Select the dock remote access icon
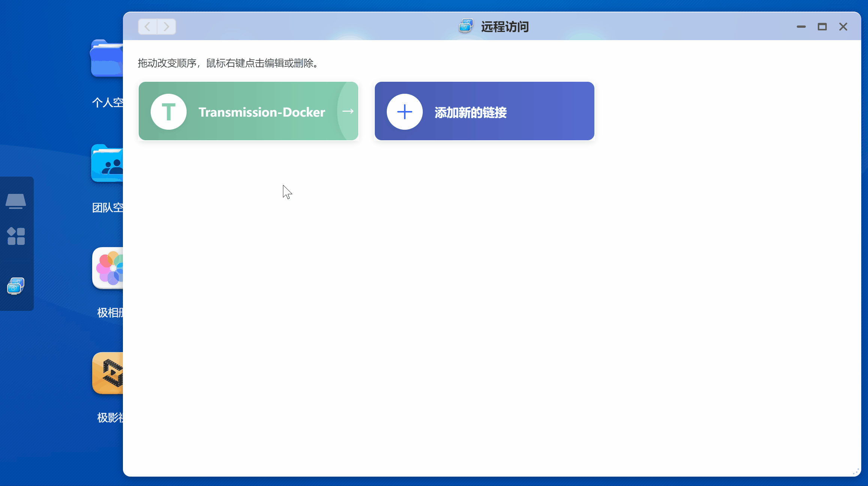Viewport: 868px width, 486px height. (x=16, y=286)
